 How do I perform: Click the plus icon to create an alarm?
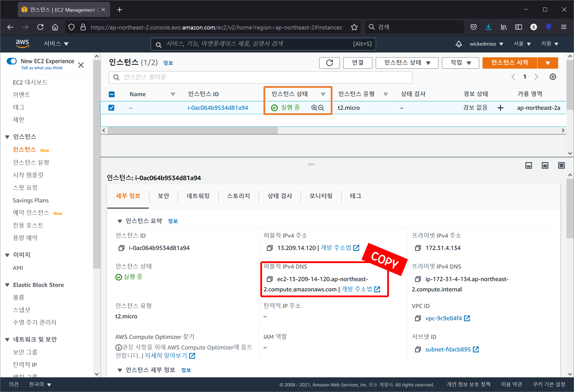click(500, 108)
